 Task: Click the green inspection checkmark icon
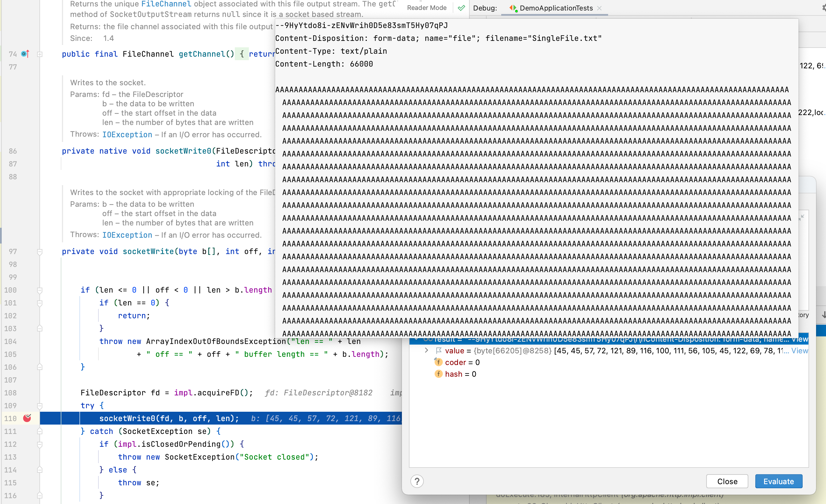point(461,8)
